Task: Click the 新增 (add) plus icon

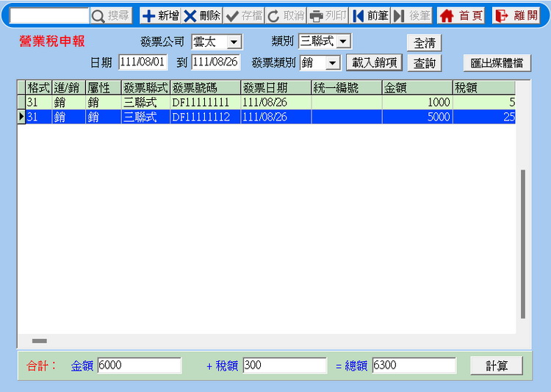Action: pyautogui.click(x=149, y=16)
